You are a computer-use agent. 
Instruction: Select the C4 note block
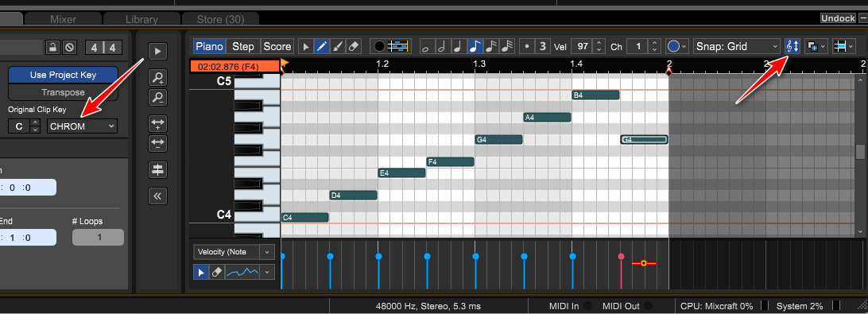[304, 217]
